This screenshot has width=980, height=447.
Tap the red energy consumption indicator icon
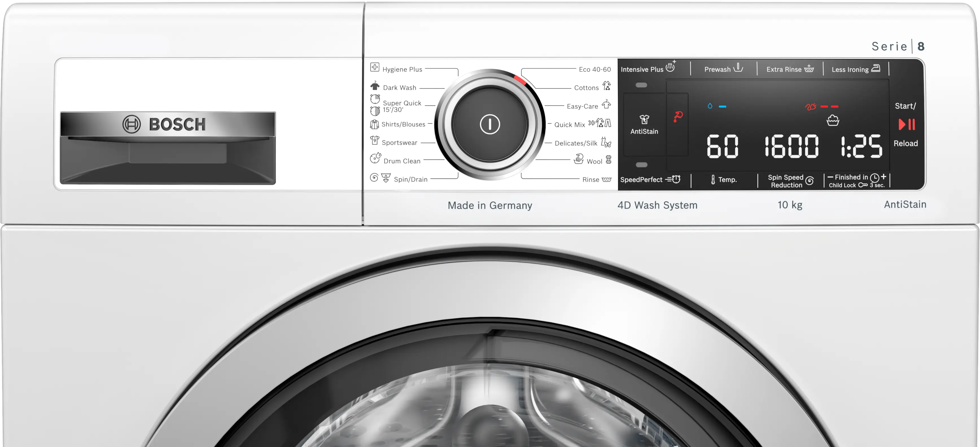(x=810, y=106)
